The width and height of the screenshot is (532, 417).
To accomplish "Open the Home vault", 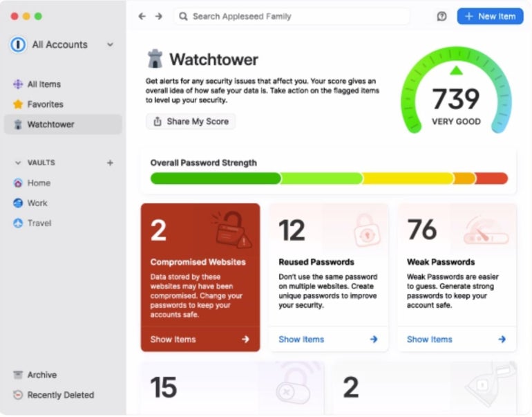I will 39,183.
